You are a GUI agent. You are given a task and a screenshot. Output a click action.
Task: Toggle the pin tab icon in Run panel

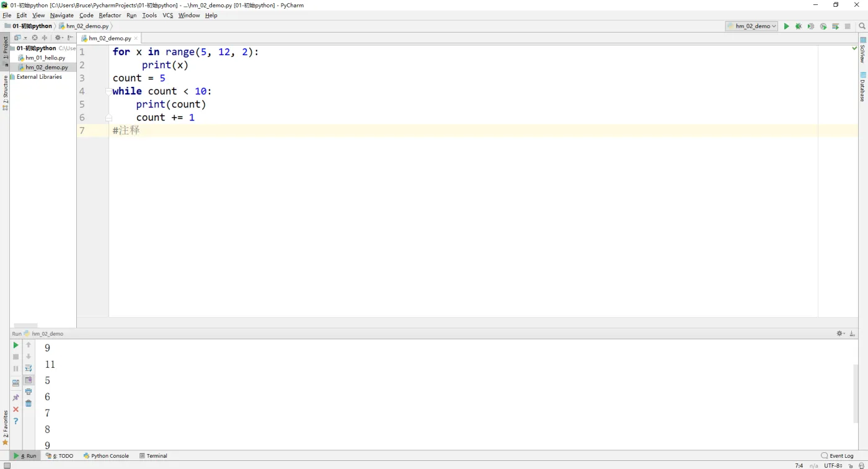(16, 398)
